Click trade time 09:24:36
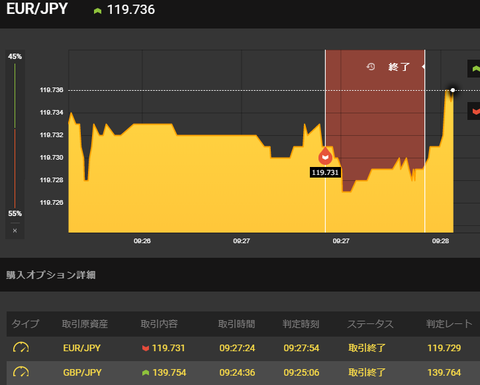The image size is (480, 385). [237, 372]
